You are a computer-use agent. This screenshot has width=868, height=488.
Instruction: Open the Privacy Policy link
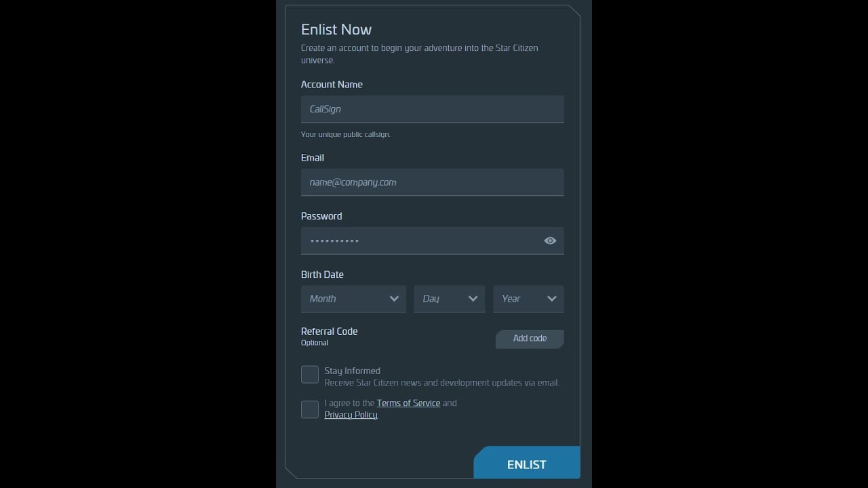click(351, 415)
